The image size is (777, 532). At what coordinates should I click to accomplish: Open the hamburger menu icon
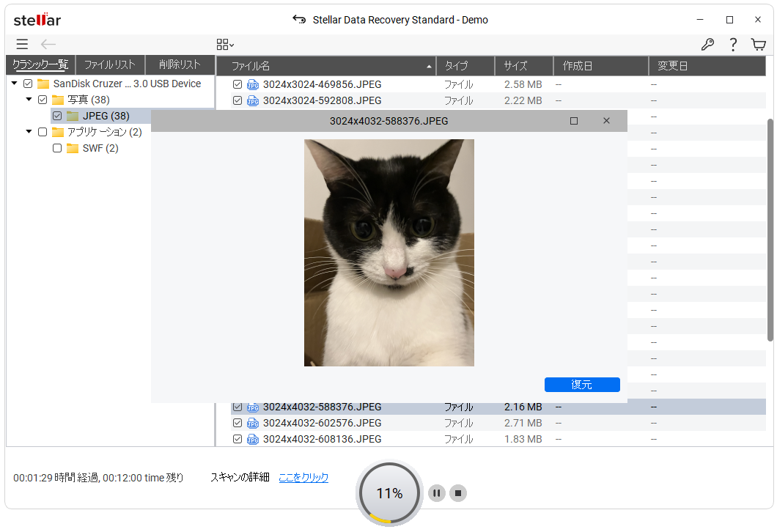22,45
